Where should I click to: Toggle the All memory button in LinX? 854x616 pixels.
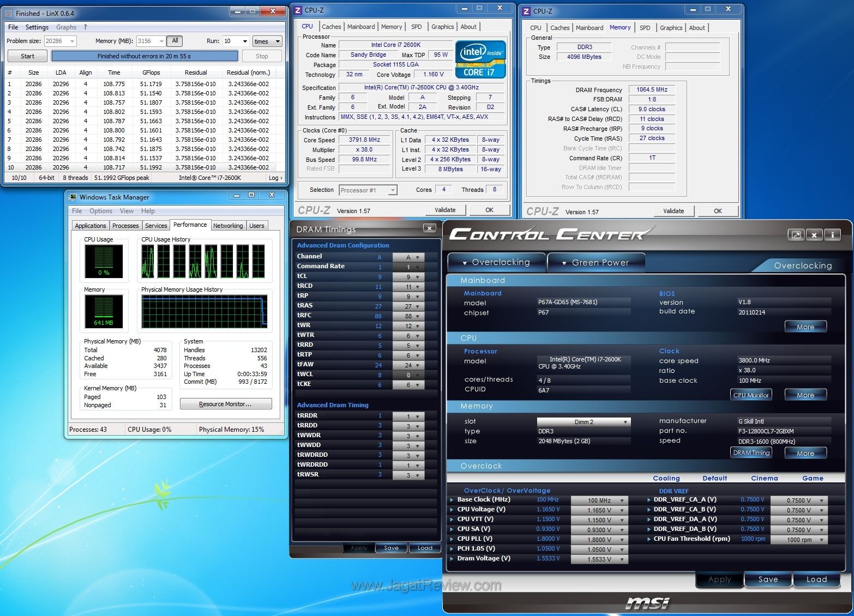click(x=175, y=41)
